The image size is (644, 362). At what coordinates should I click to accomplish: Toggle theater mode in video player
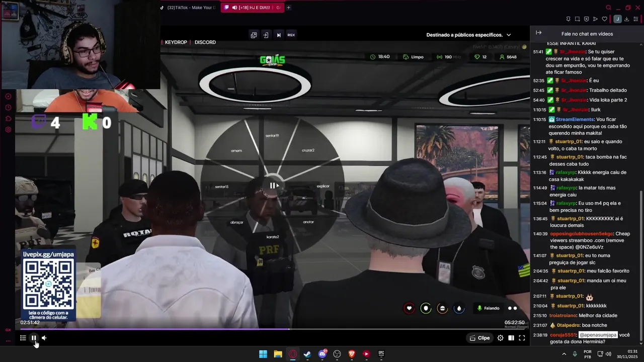point(511,338)
